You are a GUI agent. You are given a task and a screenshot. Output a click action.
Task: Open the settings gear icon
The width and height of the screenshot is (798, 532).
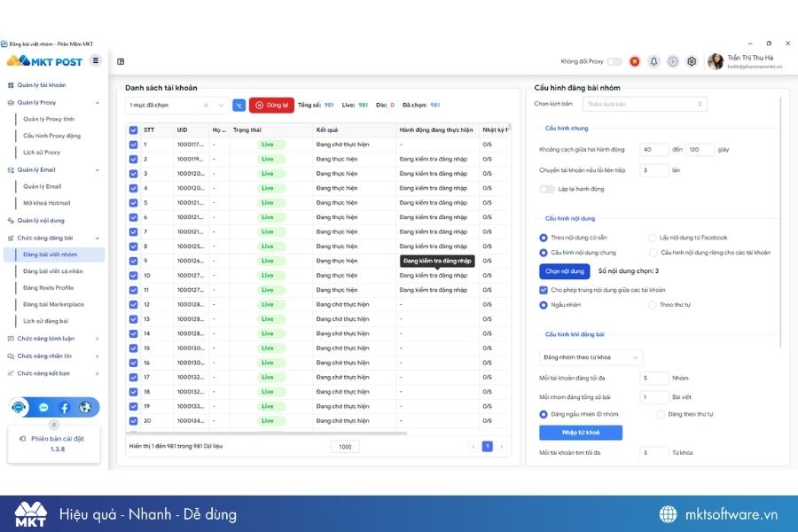coord(692,62)
